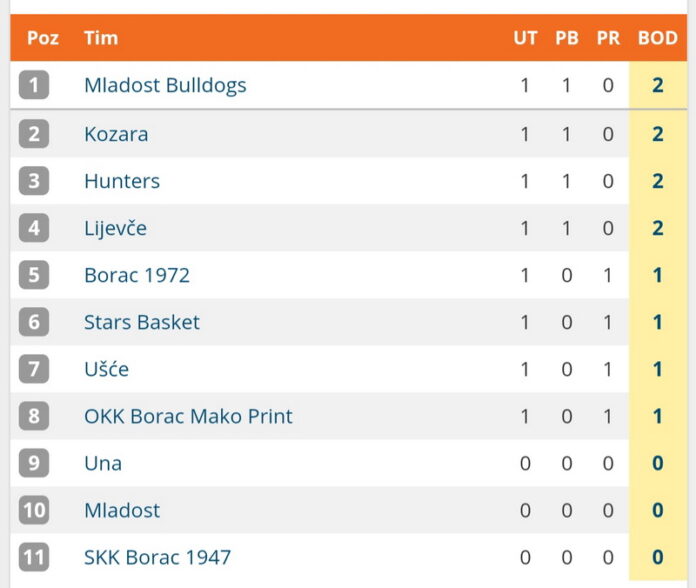Select the Stars Basket team link
696x588 pixels.
[x=142, y=322]
